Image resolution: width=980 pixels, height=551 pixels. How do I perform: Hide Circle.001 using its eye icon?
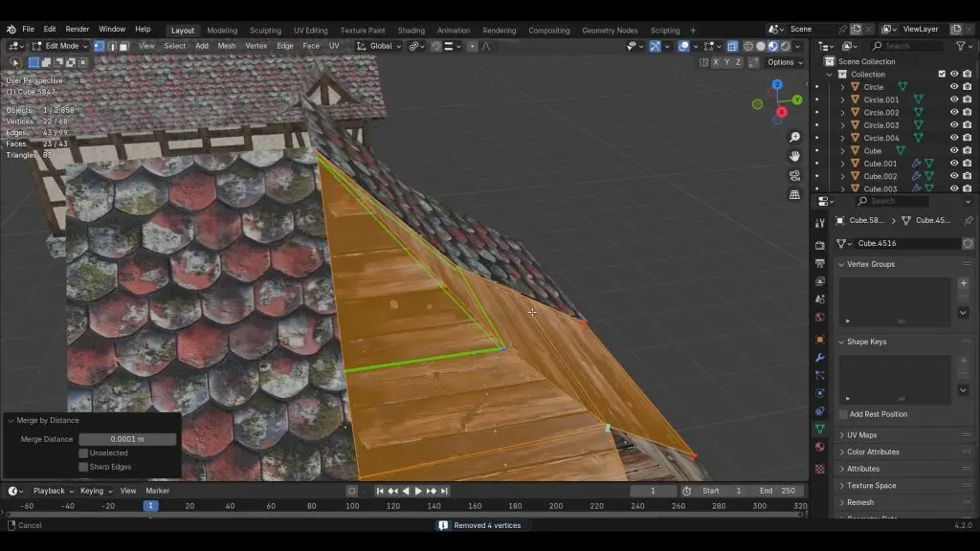pos(953,99)
